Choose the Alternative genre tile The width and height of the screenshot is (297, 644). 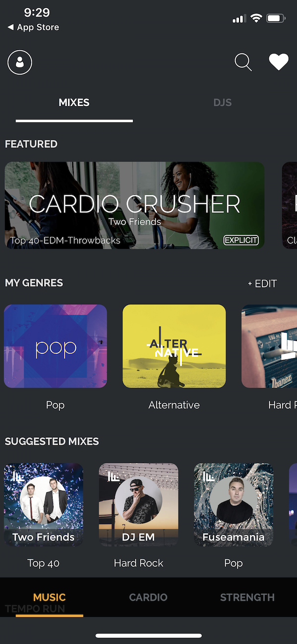(x=174, y=346)
